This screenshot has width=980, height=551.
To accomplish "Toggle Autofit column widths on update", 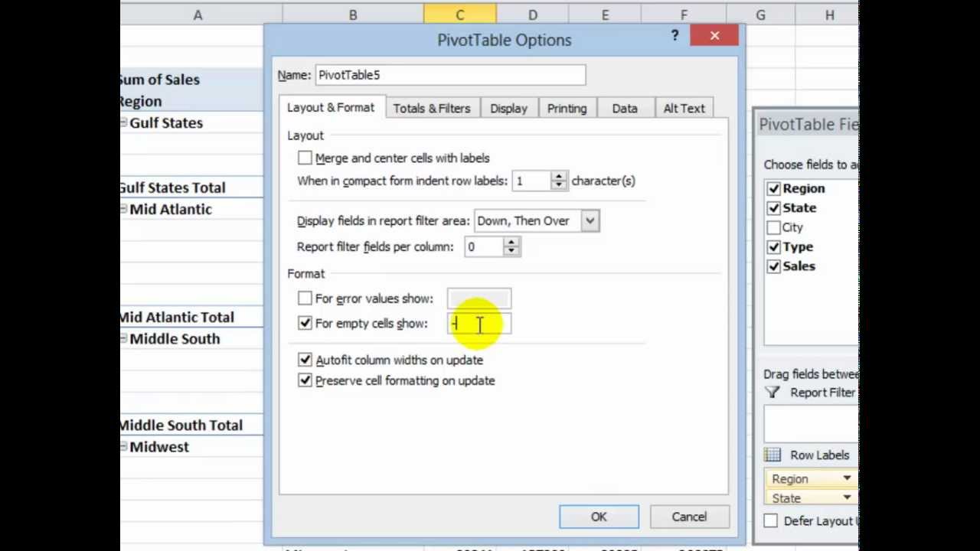I will point(305,360).
